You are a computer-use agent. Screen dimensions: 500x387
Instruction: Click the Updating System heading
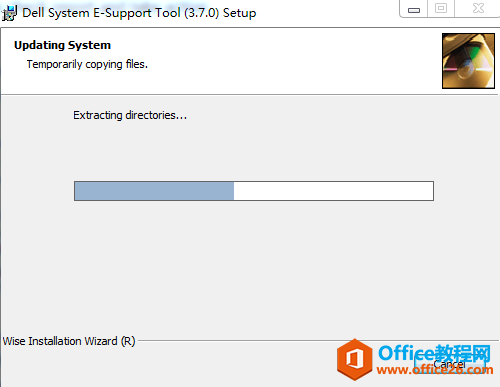coord(62,45)
